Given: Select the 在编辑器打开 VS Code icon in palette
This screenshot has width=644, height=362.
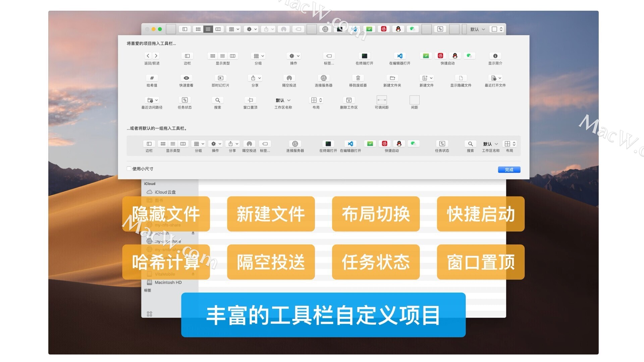Looking at the screenshot, I should point(400,56).
